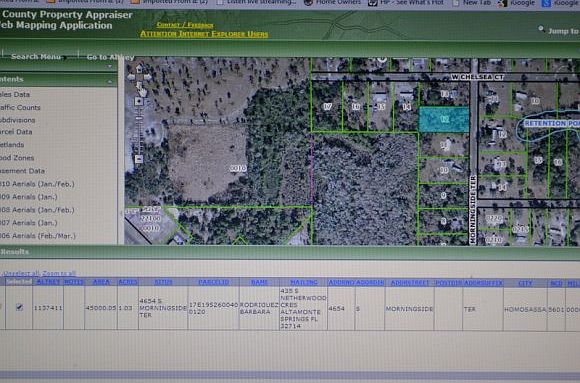
Task: Click the Morningside Ter street label
Action: pyautogui.click(x=473, y=210)
